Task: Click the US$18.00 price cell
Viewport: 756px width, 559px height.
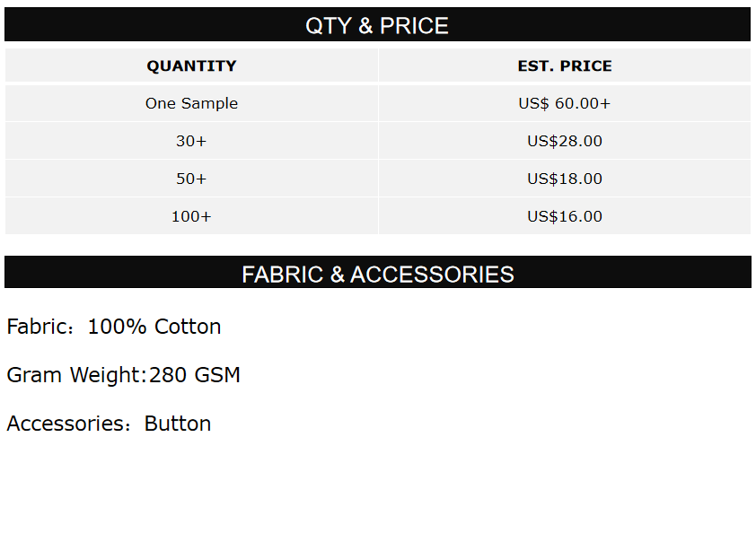Action: click(565, 179)
